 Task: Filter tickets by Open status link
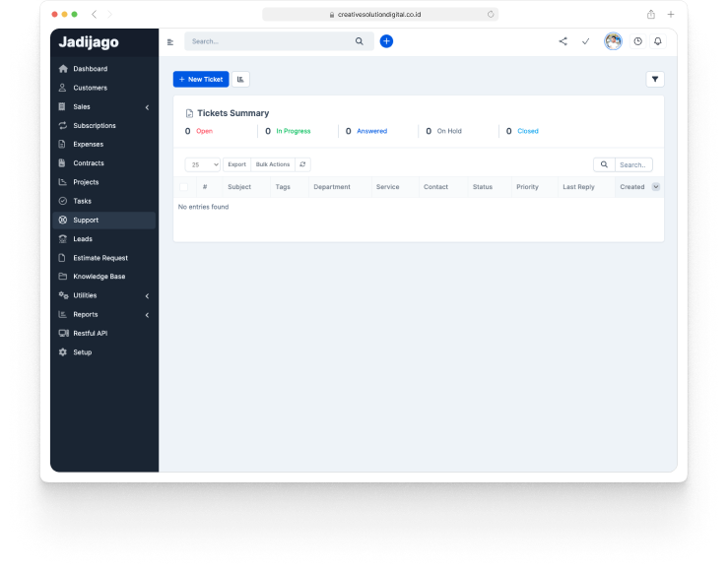click(204, 131)
